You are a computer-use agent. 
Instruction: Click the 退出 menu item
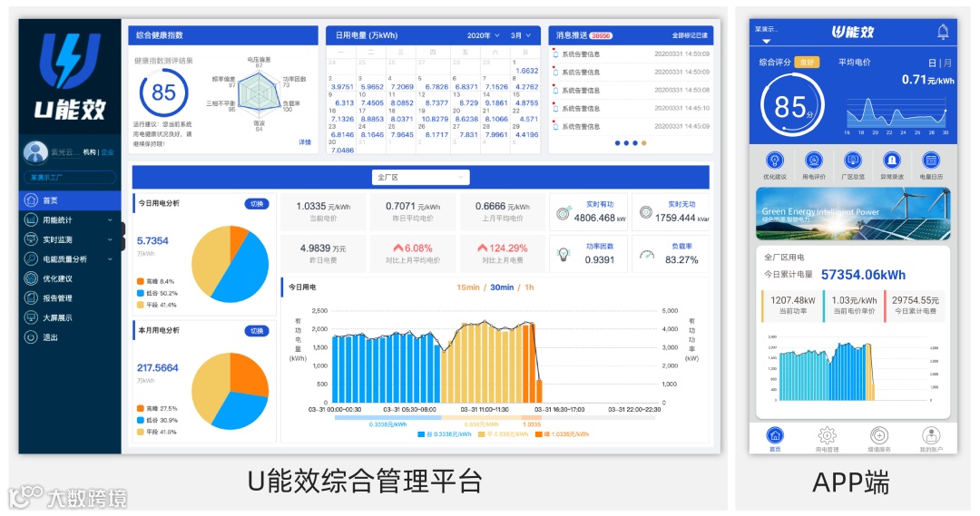[x=70, y=336]
